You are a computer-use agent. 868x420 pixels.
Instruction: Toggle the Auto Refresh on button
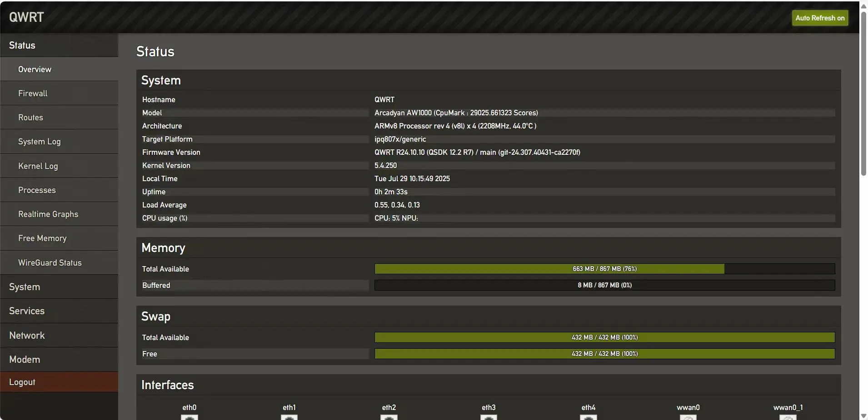click(x=820, y=18)
